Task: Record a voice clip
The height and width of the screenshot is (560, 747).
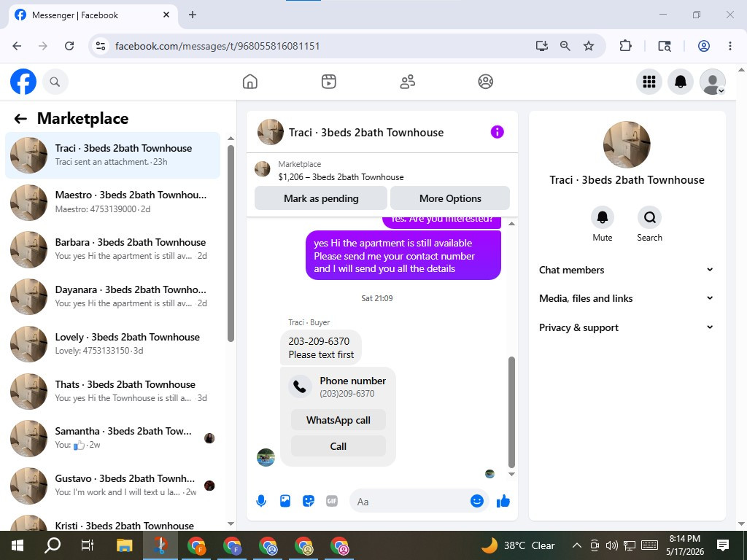Action: coord(261,501)
